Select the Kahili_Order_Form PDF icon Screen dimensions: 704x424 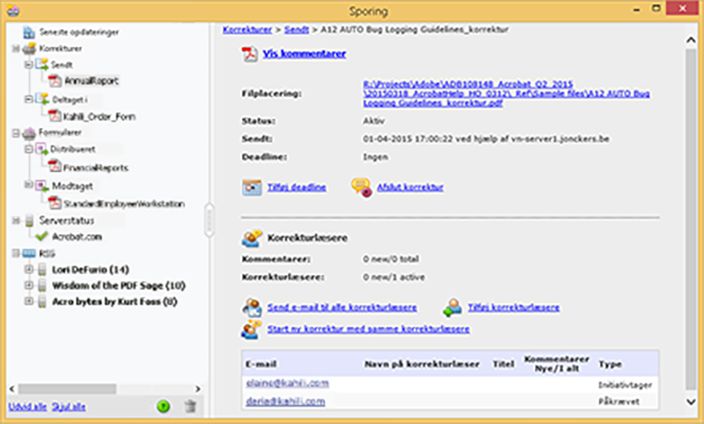coord(55,116)
